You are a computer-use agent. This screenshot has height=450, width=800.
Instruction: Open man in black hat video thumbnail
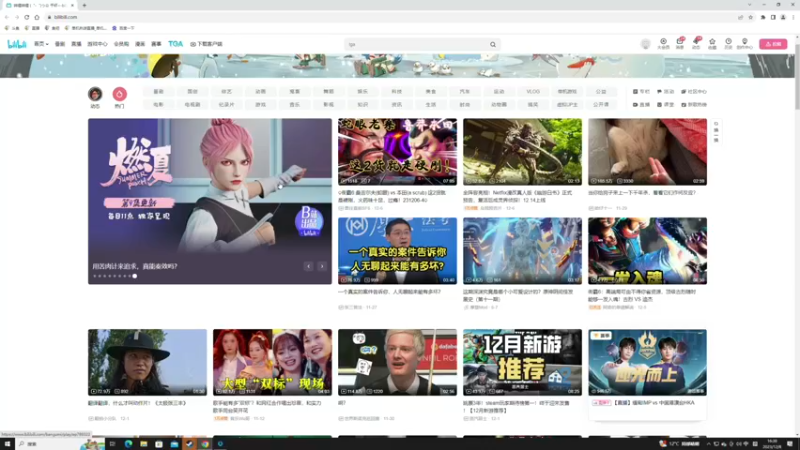tap(147, 362)
